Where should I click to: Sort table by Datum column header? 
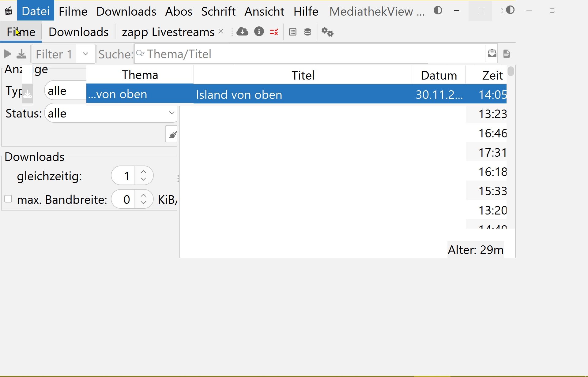click(x=439, y=75)
